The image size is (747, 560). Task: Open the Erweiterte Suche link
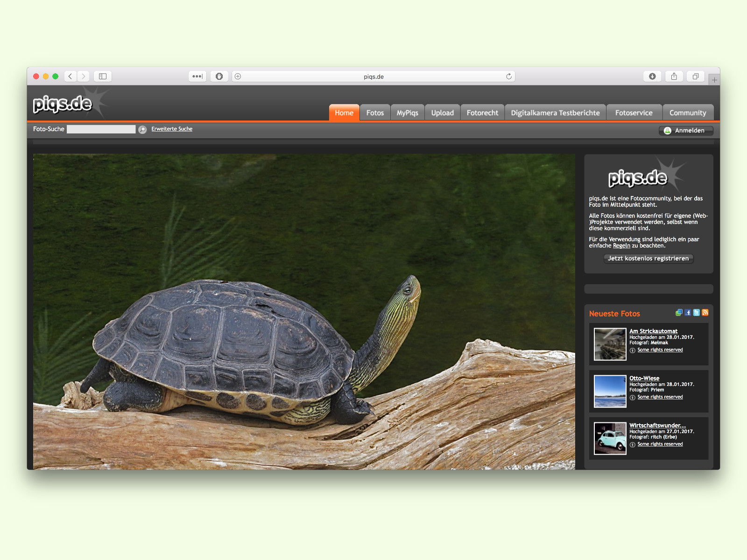pyautogui.click(x=172, y=129)
